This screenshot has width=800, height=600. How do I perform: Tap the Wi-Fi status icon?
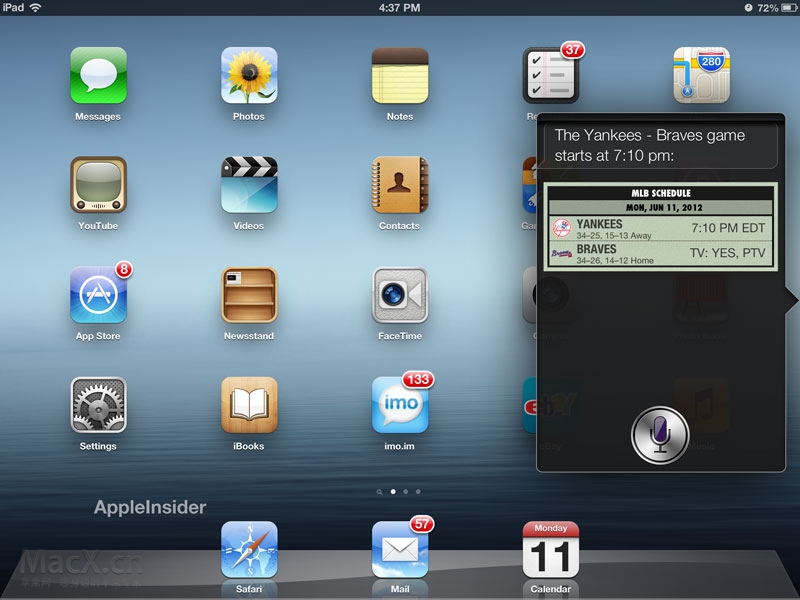pos(35,7)
